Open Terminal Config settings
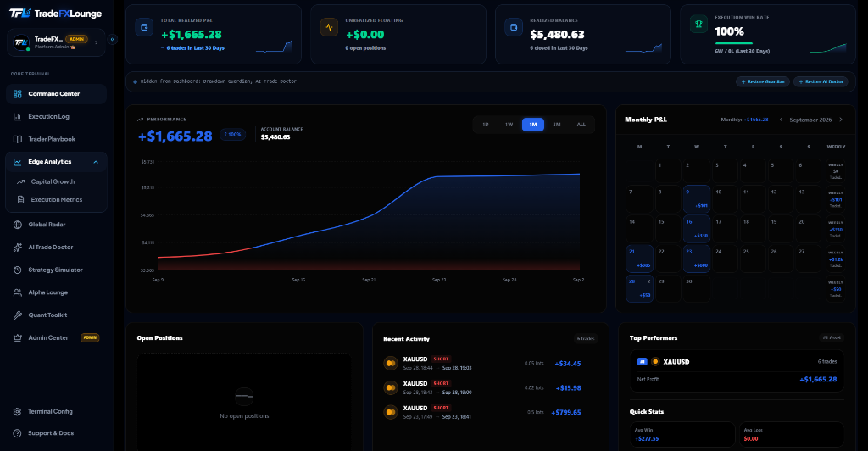The width and height of the screenshot is (868, 451). click(56, 412)
